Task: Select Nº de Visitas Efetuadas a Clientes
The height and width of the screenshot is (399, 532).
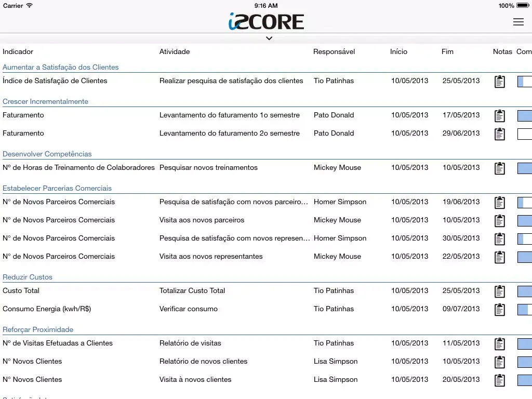Action: pos(58,343)
